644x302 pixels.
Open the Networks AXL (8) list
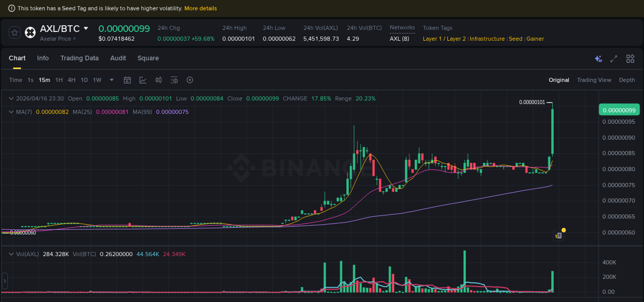[x=399, y=39]
